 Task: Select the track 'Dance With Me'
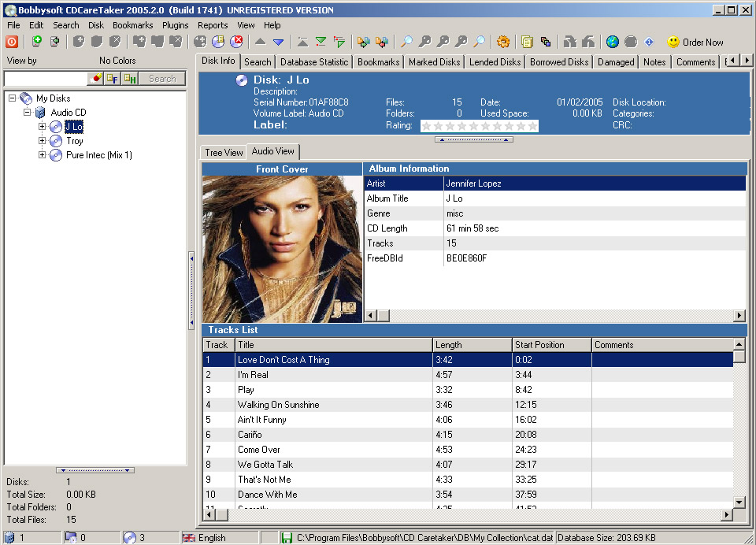point(468,495)
